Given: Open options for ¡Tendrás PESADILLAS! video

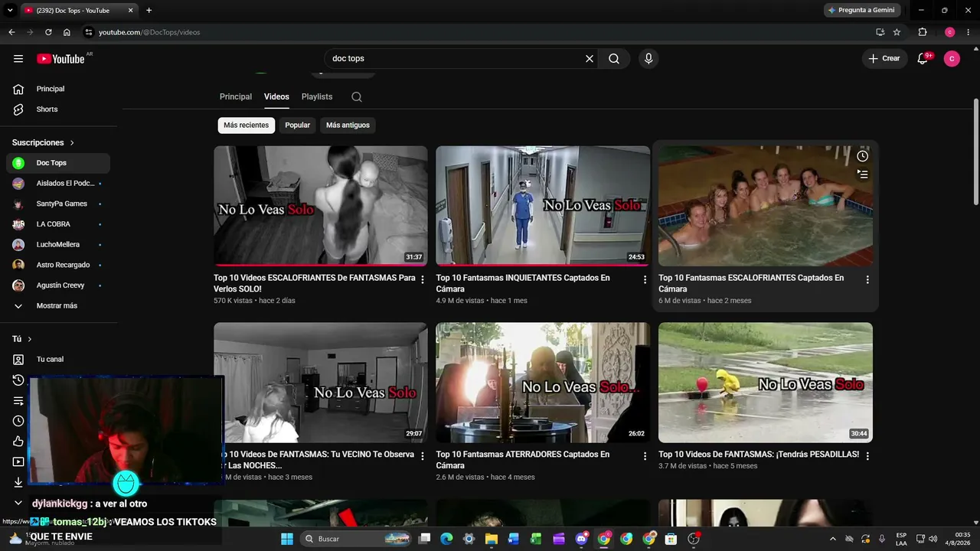Looking at the screenshot, I should click(x=867, y=456).
